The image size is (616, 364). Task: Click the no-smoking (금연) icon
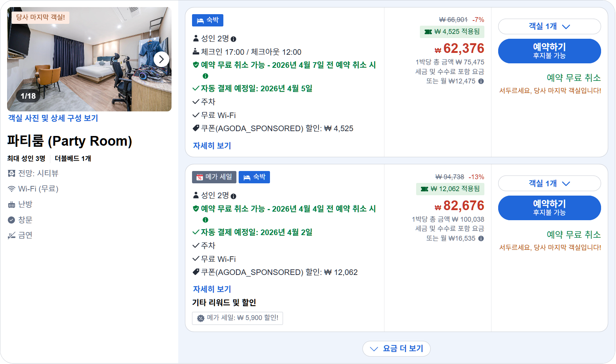pyautogui.click(x=12, y=235)
